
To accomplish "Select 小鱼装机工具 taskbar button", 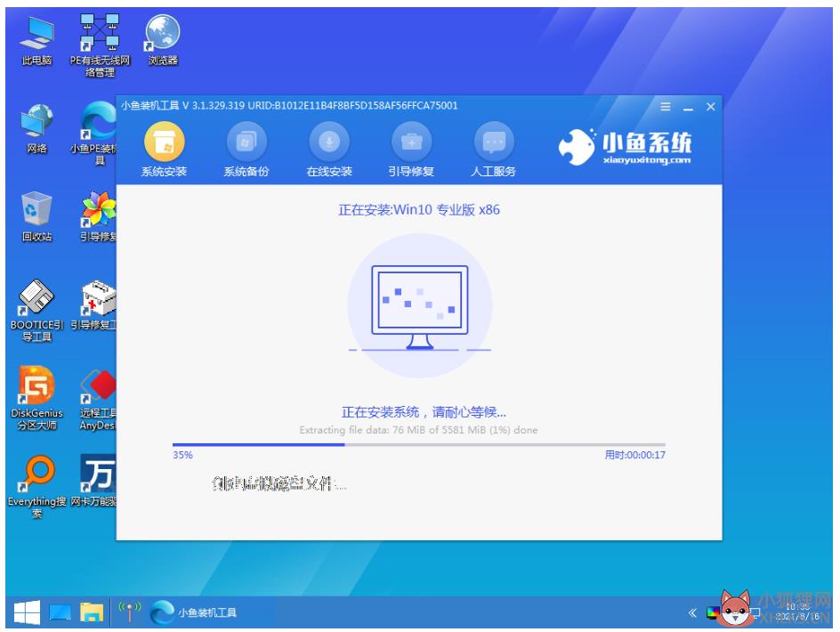I will (x=193, y=612).
